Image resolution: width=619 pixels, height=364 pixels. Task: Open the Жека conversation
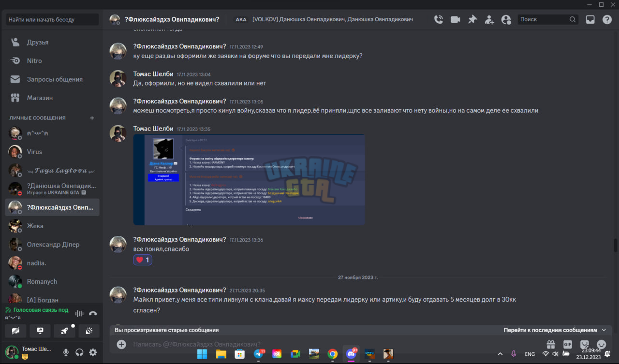[52, 226]
